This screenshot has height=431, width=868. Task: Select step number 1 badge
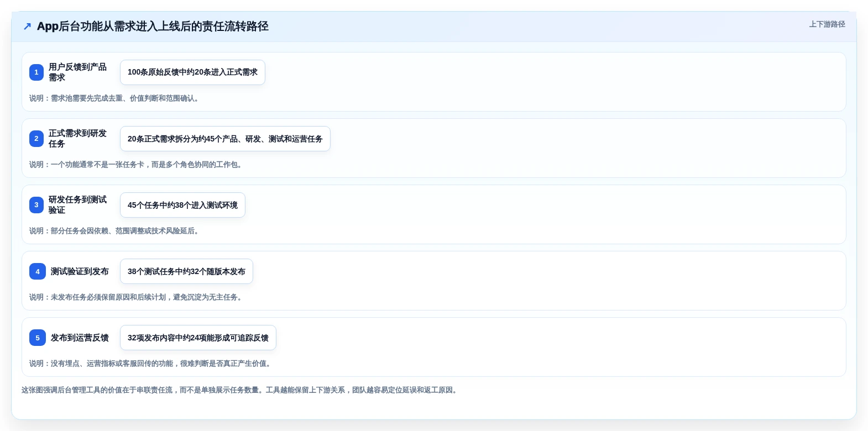point(36,72)
